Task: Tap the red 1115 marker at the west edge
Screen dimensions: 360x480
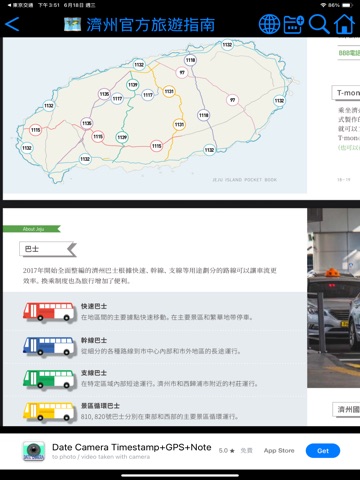Action: pos(36,130)
